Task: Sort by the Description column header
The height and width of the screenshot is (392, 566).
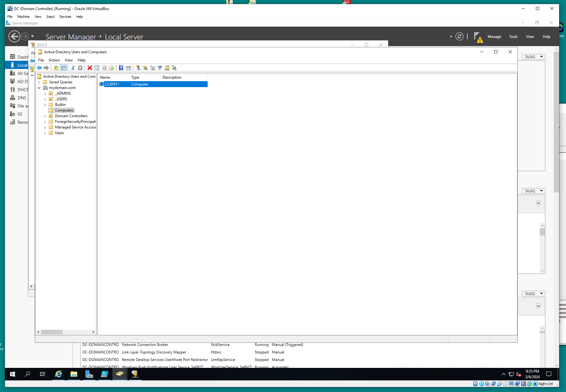Action: [x=184, y=77]
